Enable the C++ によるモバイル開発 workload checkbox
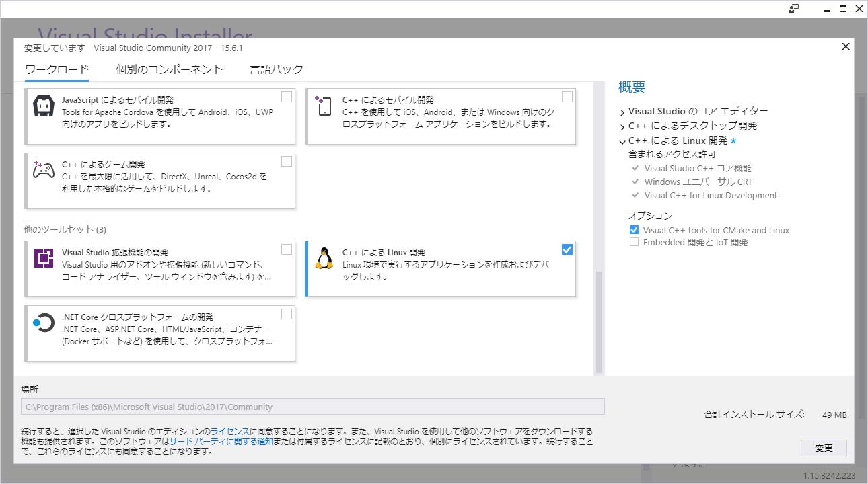This screenshot has width=868, height=484. [x=567, y=97]
